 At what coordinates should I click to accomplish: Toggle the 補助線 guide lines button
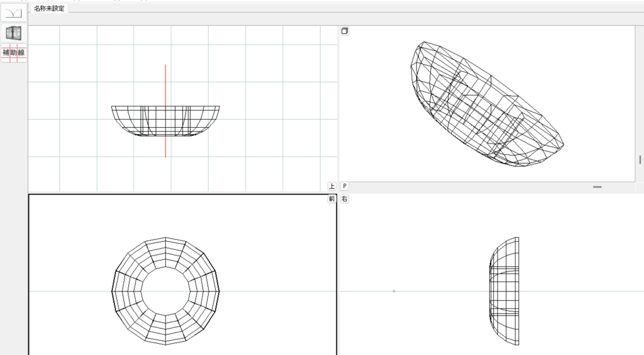coord(14,53)
